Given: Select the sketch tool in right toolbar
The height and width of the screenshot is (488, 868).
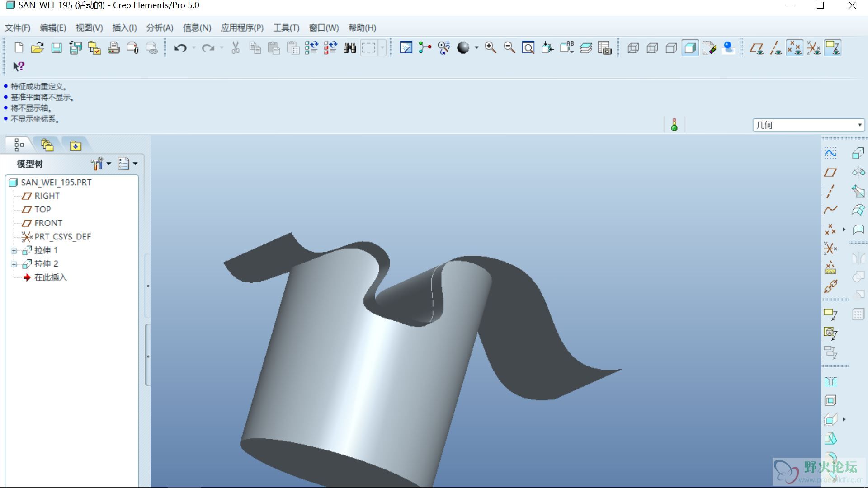Looking at the screenshot, I should 830,153.
